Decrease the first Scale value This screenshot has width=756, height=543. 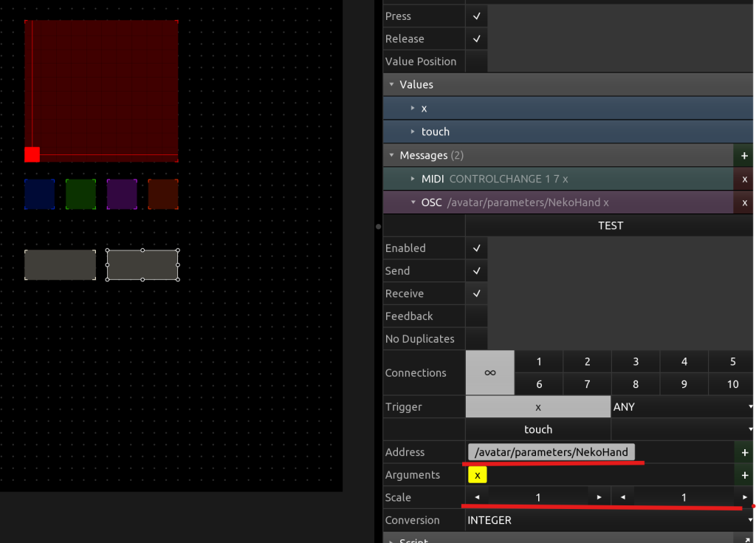(477, 498)
